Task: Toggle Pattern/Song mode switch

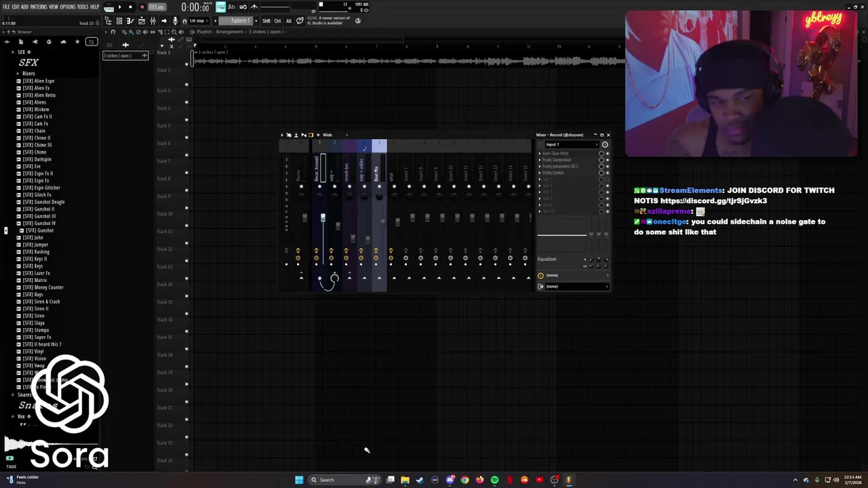Action: [x=108, y=7]
